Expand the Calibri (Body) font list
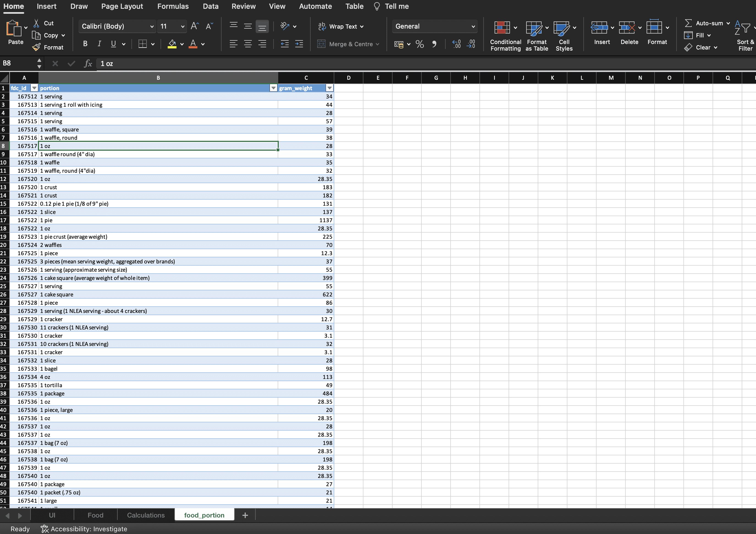756x534 pixels. coord(152,26)
